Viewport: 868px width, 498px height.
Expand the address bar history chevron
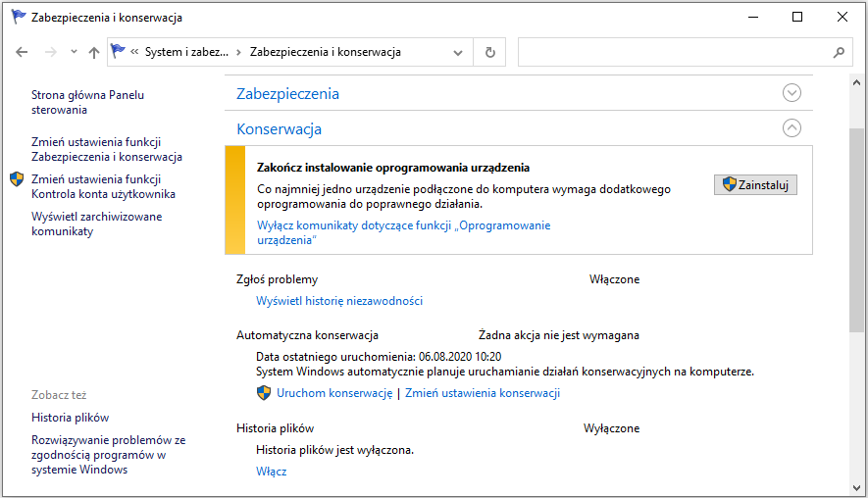(458, 53)
